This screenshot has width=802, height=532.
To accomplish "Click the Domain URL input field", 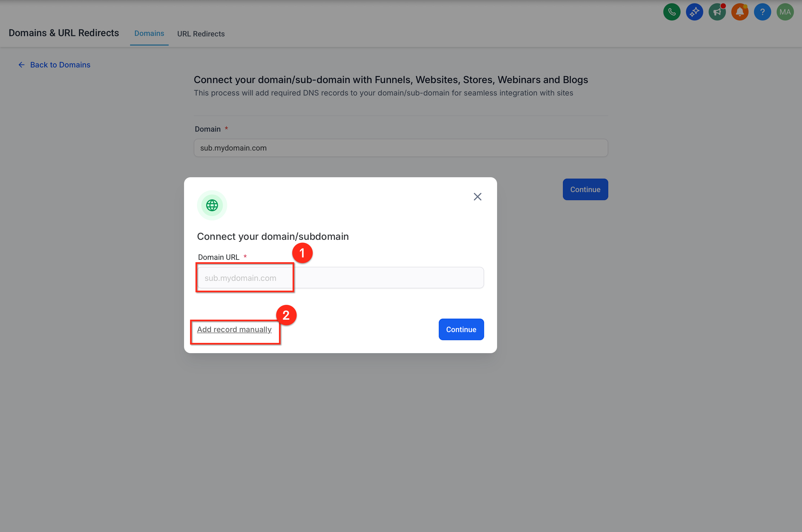I will coord(339,278).
